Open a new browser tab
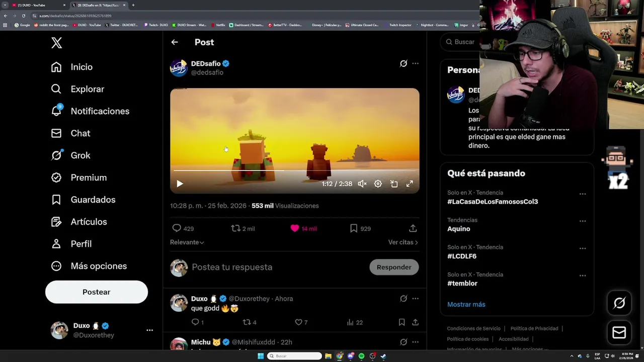The width and height of the screenshot is (644, 362). 133,5
